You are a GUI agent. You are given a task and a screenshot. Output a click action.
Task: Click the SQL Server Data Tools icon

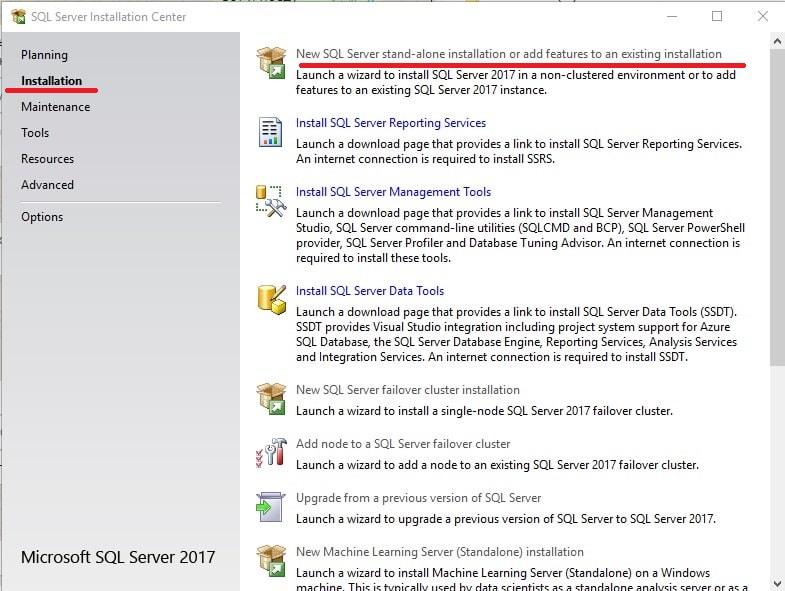click(271, 298)
